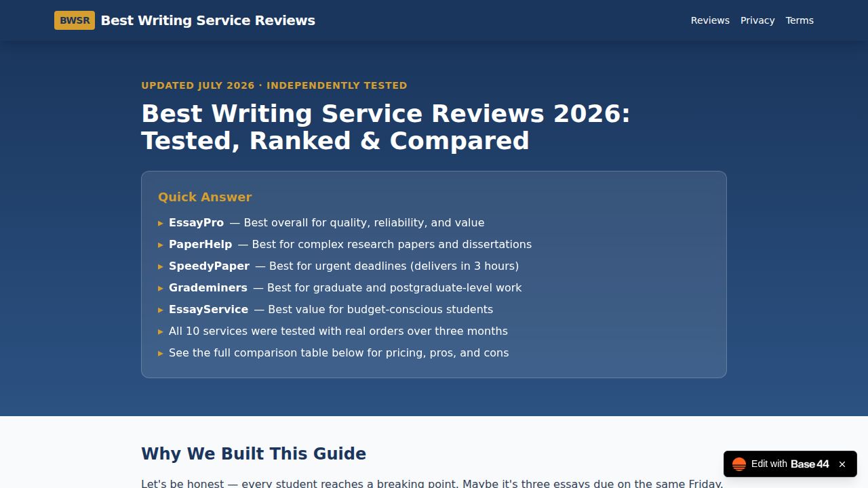Dismiss the Edit with Base44 badge
The height and width of the screenshot is (488, 868).
click(842, 464)
